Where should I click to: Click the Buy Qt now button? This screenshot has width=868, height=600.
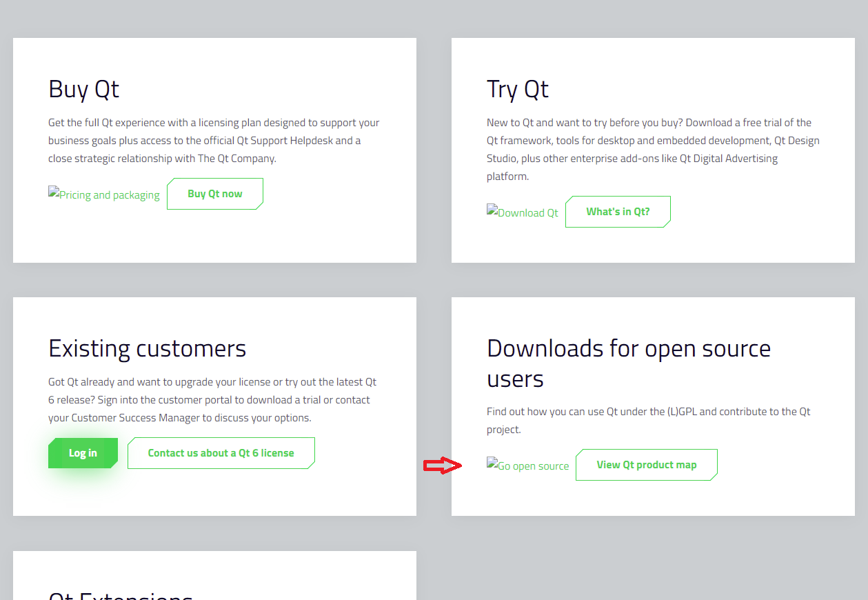coord(215,194)
